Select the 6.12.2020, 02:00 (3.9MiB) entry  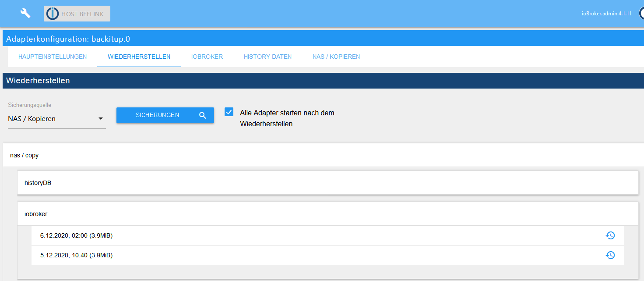point(328,235)
